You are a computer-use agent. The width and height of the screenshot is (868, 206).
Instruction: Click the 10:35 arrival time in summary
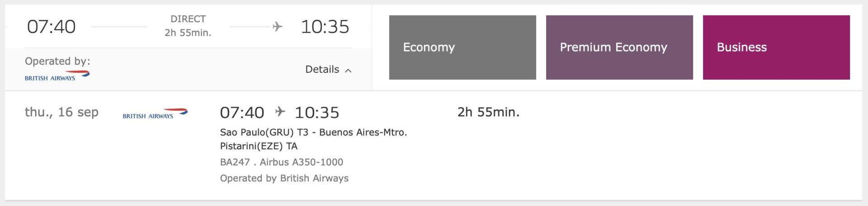(325, 27)
